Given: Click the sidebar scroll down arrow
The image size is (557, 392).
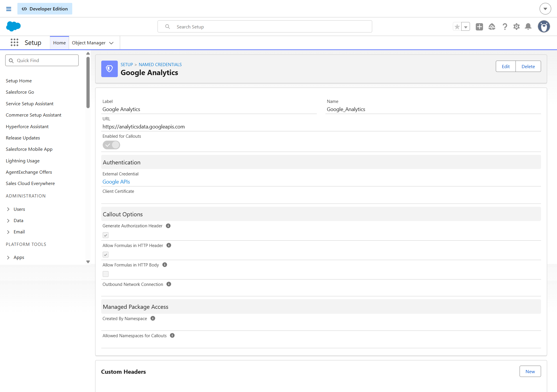Looking at the screenshot, I should coord(88,262).
